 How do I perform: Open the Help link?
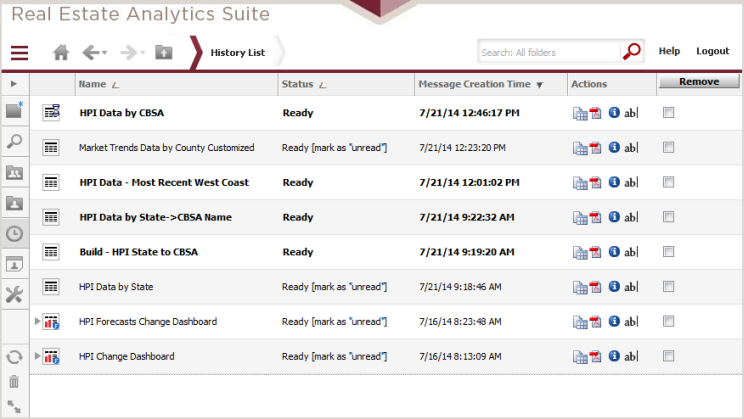[x=669, y=51]
